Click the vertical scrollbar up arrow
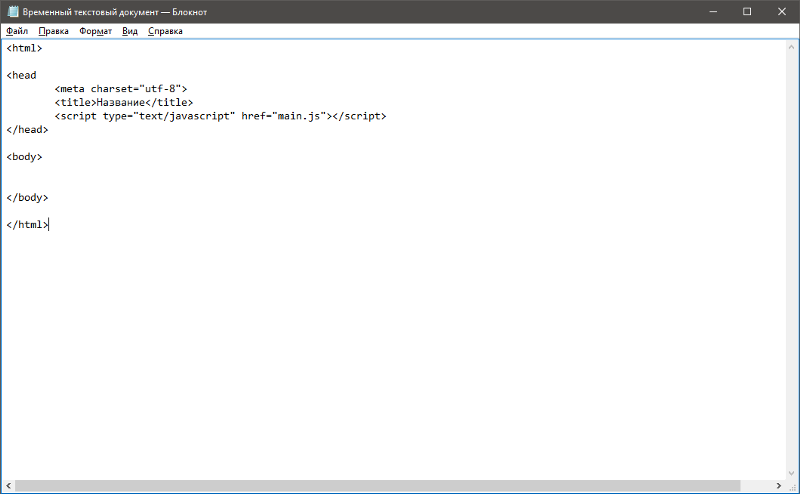 point(791,46)
